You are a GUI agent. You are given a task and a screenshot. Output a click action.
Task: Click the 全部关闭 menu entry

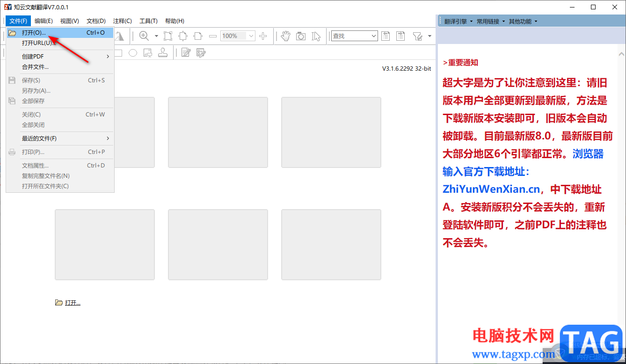click(x=60, y=125)
